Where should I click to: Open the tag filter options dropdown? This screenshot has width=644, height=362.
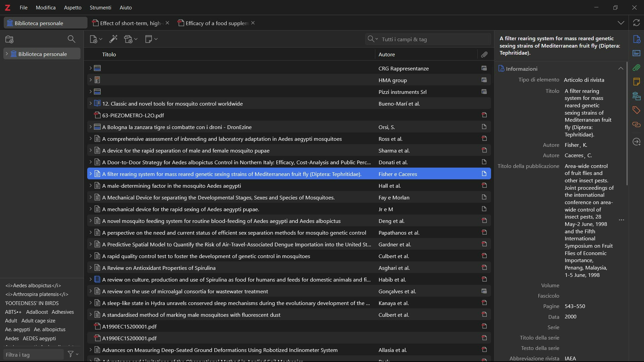[73, 354]
